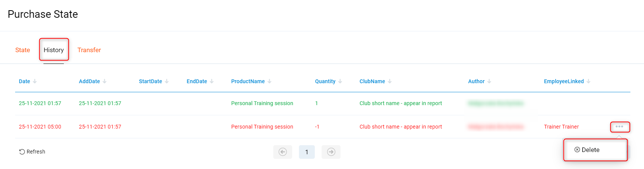Open the History tab

click(54, 50)
